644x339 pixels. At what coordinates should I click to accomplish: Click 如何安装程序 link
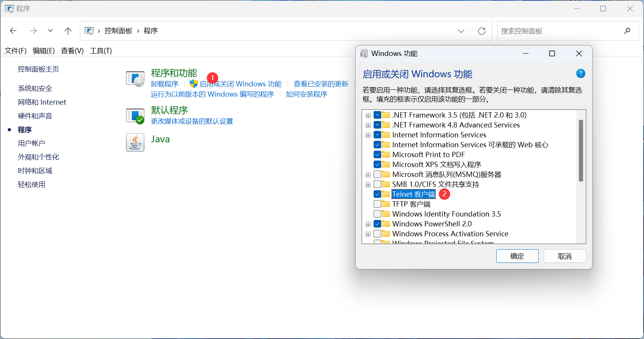(307, 94)
